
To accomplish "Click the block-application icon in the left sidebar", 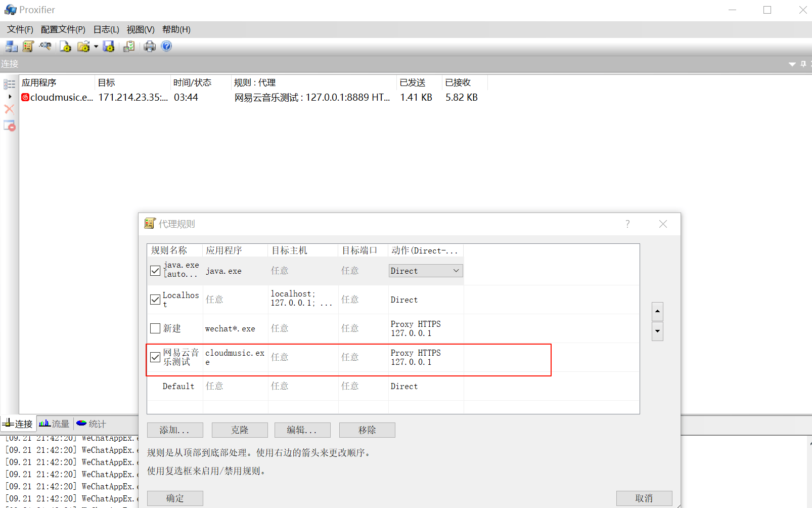I will 10,125.
